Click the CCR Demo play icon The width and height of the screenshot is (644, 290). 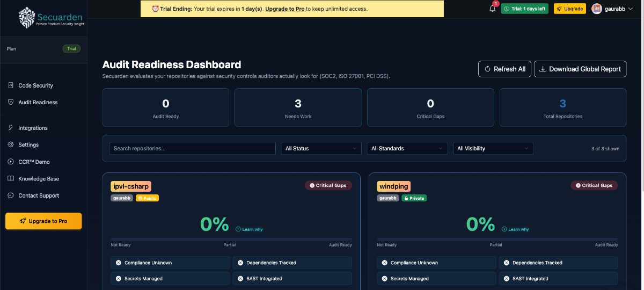point(11,162)
